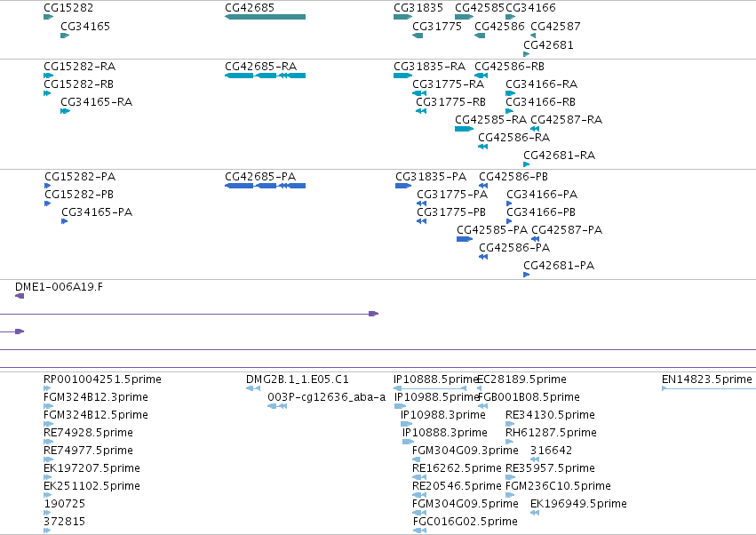This screenshot has height=535, width=756.
Task: Click the RE34130.5prime EST label
Action: tap(550, 415)
